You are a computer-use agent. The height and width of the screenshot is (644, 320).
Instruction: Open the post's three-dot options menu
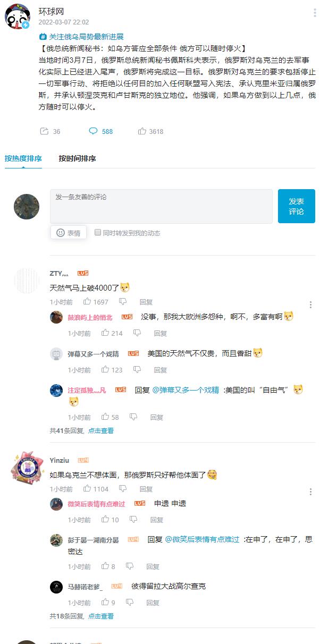pyautogui.click(x=315, y=13)
